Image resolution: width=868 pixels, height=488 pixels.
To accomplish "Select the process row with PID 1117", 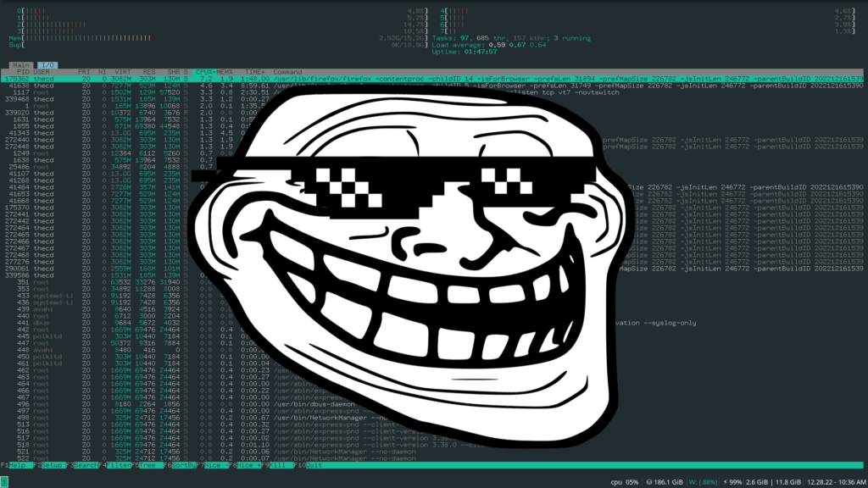I will tap(431, 92).
